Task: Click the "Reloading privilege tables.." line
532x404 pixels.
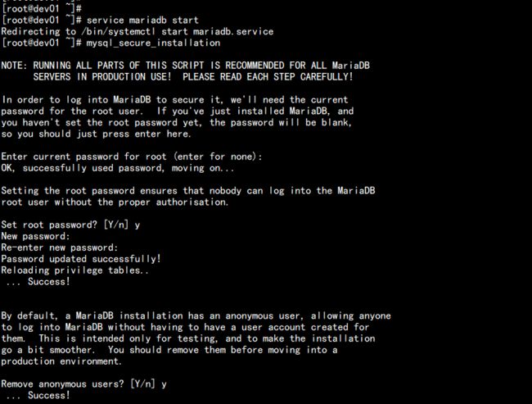Action: [x=75, y=270]
